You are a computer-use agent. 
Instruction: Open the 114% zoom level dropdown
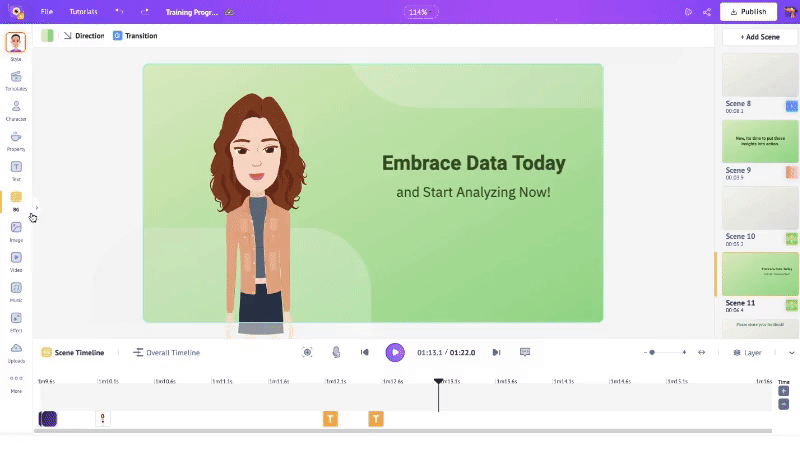[417, 12]
